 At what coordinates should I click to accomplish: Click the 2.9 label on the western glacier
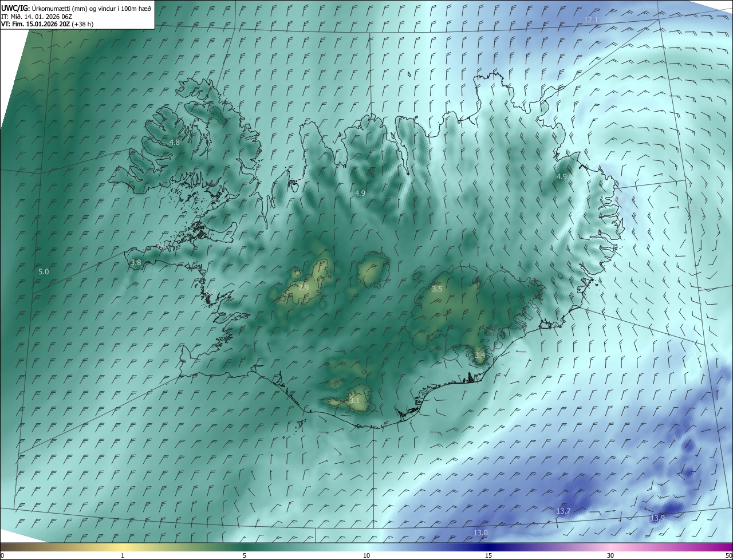tap(304, 287)
